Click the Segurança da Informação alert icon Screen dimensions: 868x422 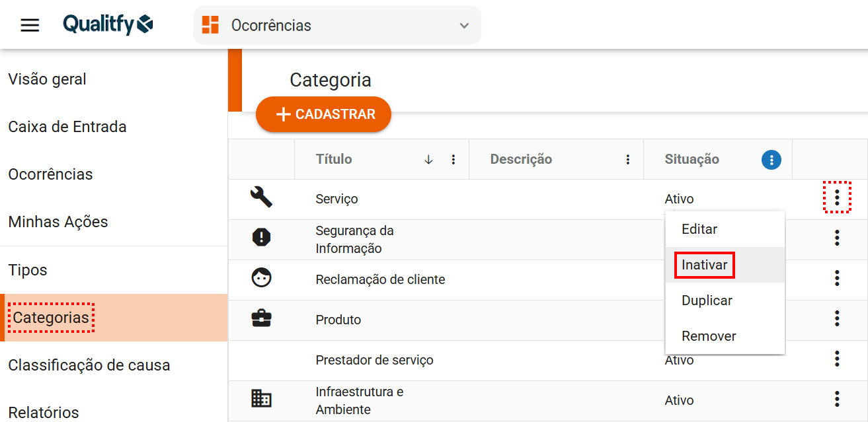(261, 237)
